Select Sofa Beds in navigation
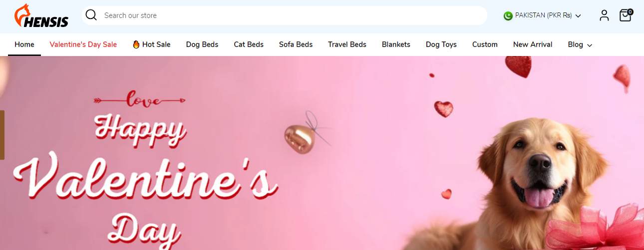 click(x=296, y=44)
